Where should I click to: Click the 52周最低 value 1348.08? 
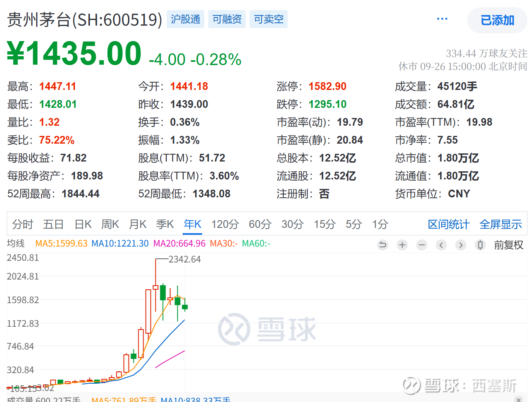(211, 194)
